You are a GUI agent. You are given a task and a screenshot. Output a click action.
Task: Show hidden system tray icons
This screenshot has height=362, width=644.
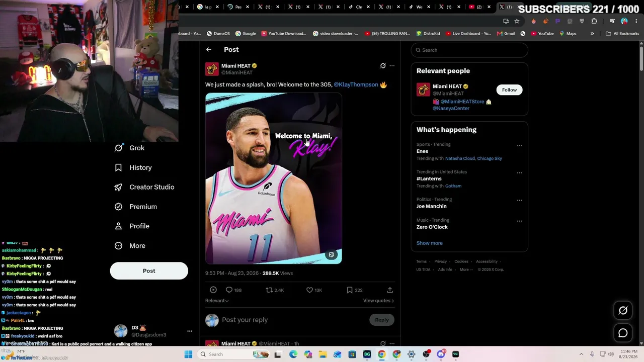(581, 354)
